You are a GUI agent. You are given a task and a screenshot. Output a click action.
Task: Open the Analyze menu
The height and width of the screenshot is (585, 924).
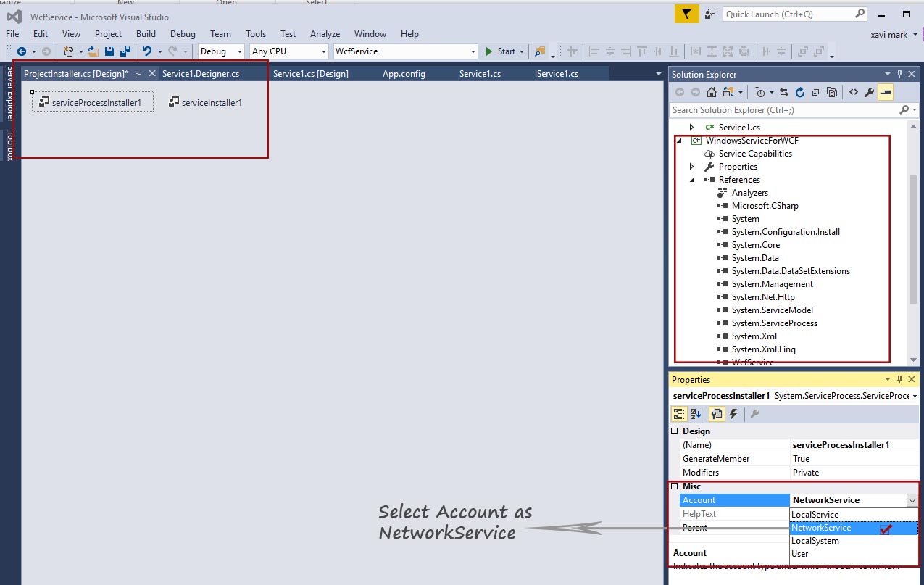(325, 34)
